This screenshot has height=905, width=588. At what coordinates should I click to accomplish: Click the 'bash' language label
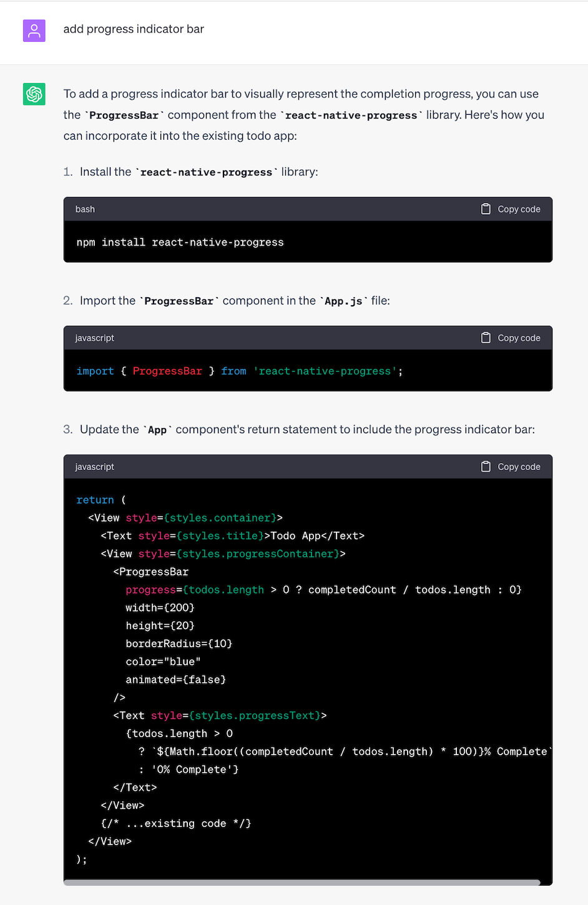[85, 209]
